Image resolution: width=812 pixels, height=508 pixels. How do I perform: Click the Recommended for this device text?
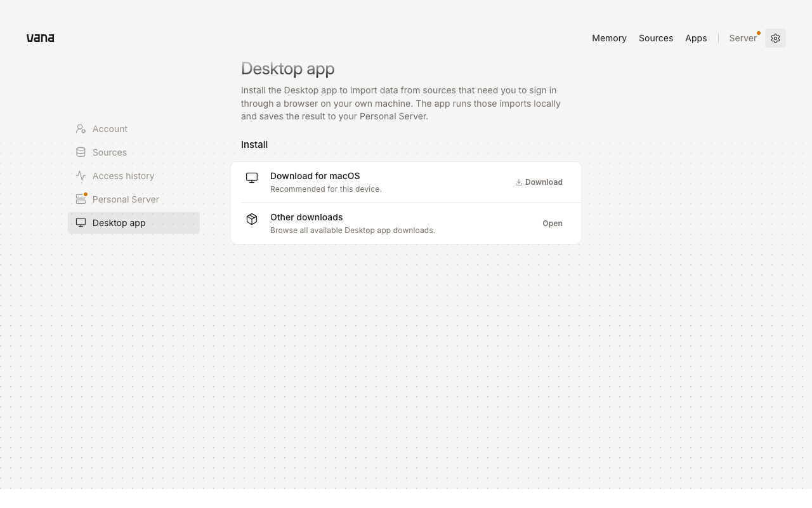coord(326,189)
